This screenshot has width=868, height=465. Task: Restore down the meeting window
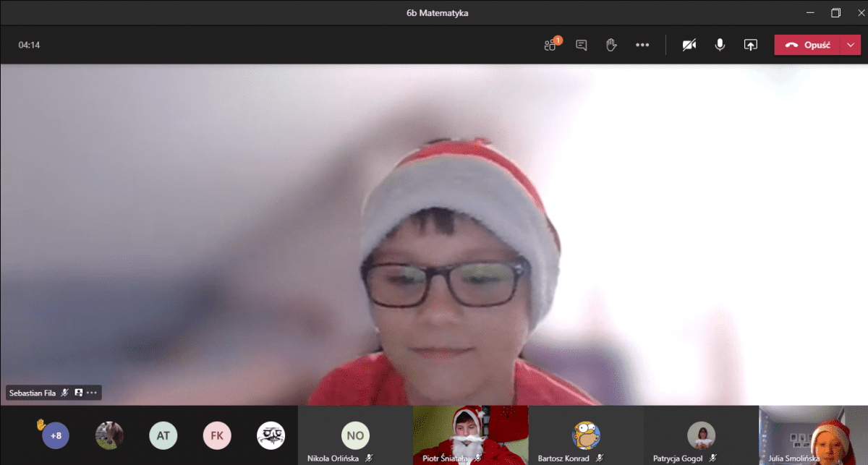(835, 12)
